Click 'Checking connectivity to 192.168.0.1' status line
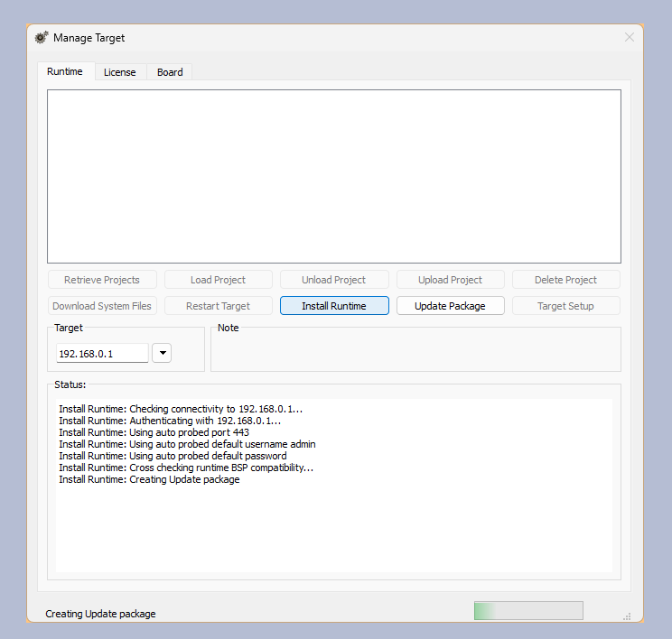 tap(181, 409)
